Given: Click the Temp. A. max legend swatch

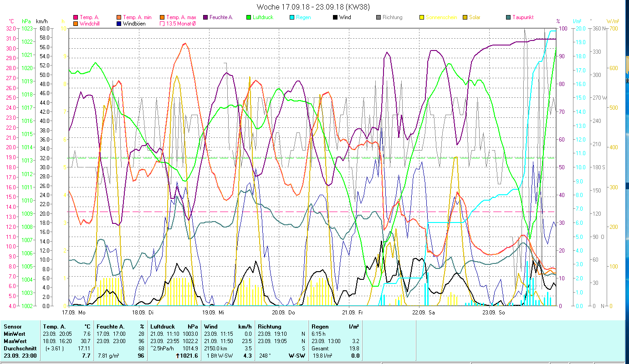Looking at the screenshot, I should (x=162, y=18).
